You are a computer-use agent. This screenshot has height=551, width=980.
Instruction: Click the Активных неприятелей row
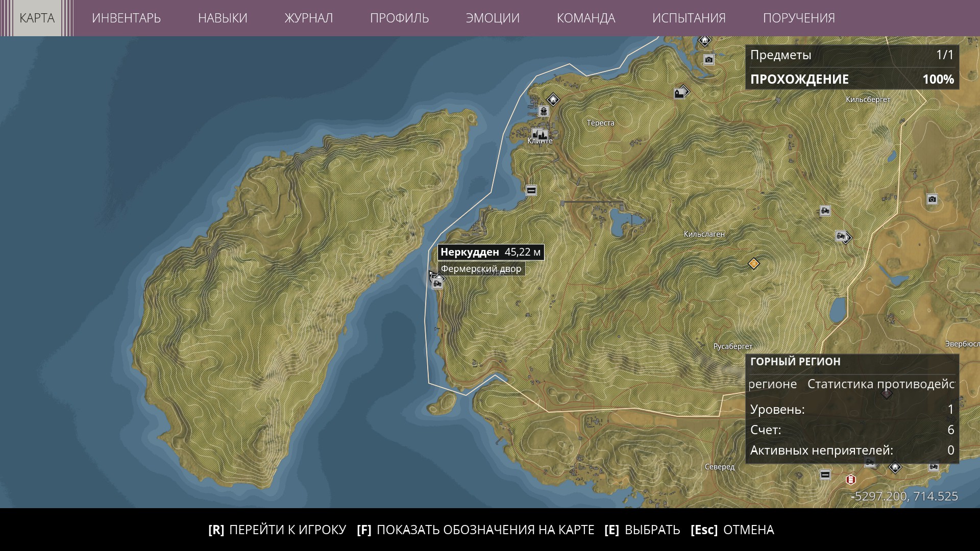pyautogui.click(x=852, y=450)
